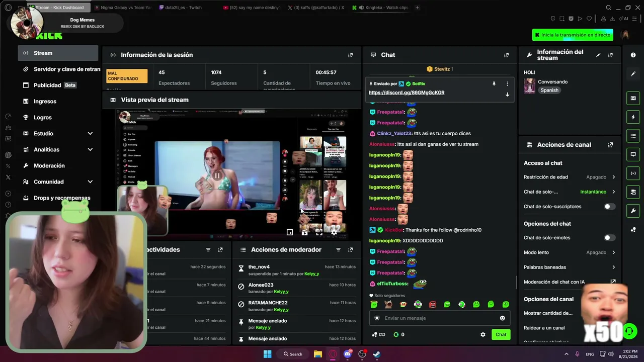Image resolution: width=644 pixels, height=362 pixels.
Task: Click the wrench icon in the right rail
Action: 633,211
